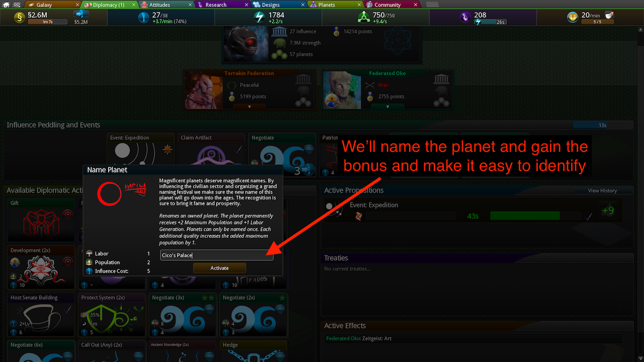Click the Activate button

point(219,268)
